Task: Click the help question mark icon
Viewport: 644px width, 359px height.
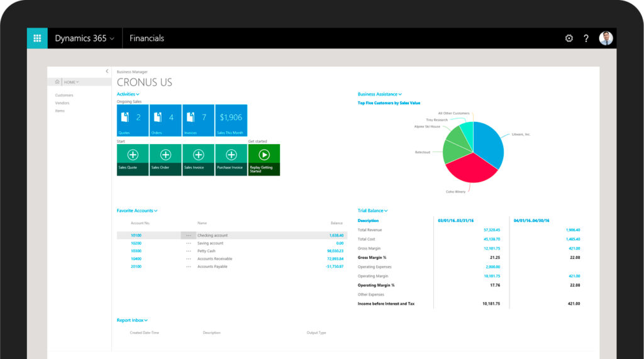Action: pyautogui.click(x=586, y=38)
